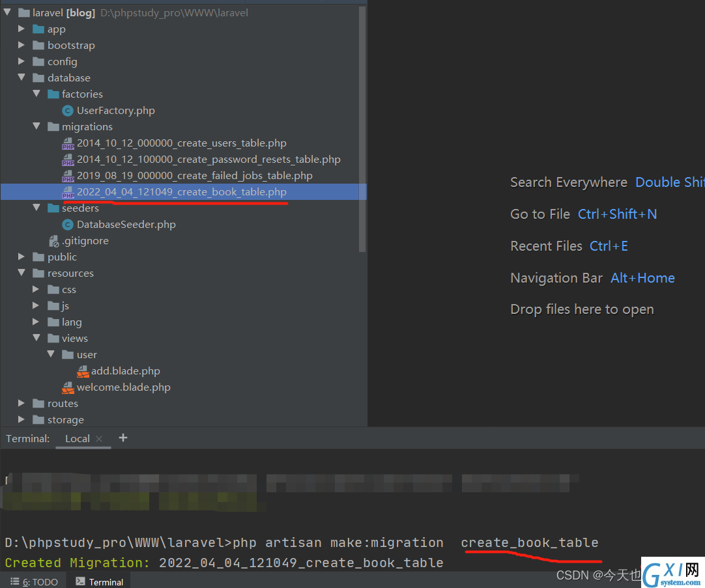Click the resources folder icon
The height and width of the screenshot is (588, 705).
tap(38, 273)
